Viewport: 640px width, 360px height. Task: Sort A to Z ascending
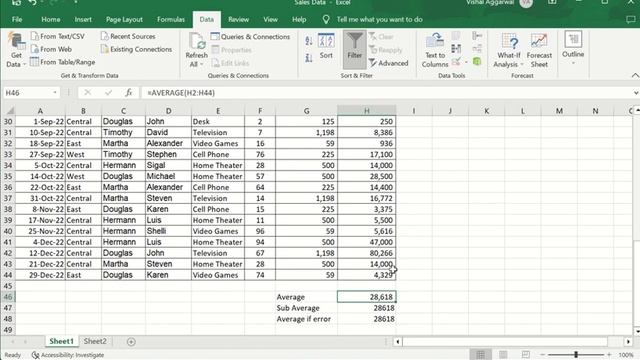[x=309, y=40]
